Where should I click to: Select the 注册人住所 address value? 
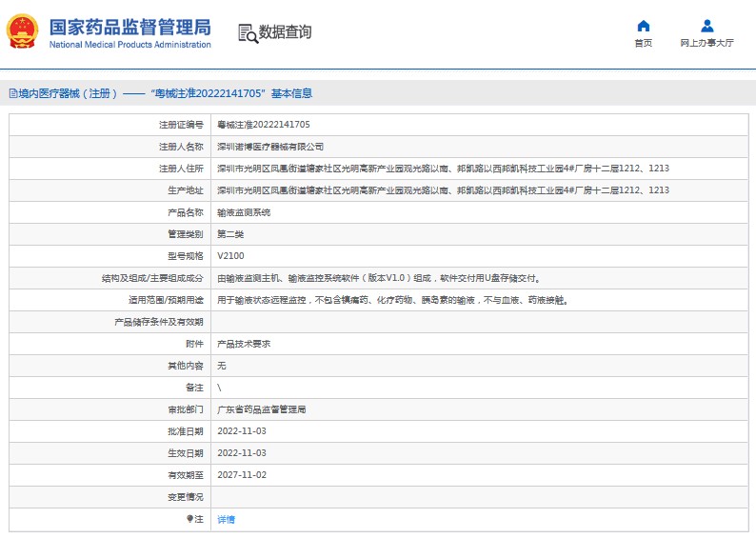pos(443,169)
